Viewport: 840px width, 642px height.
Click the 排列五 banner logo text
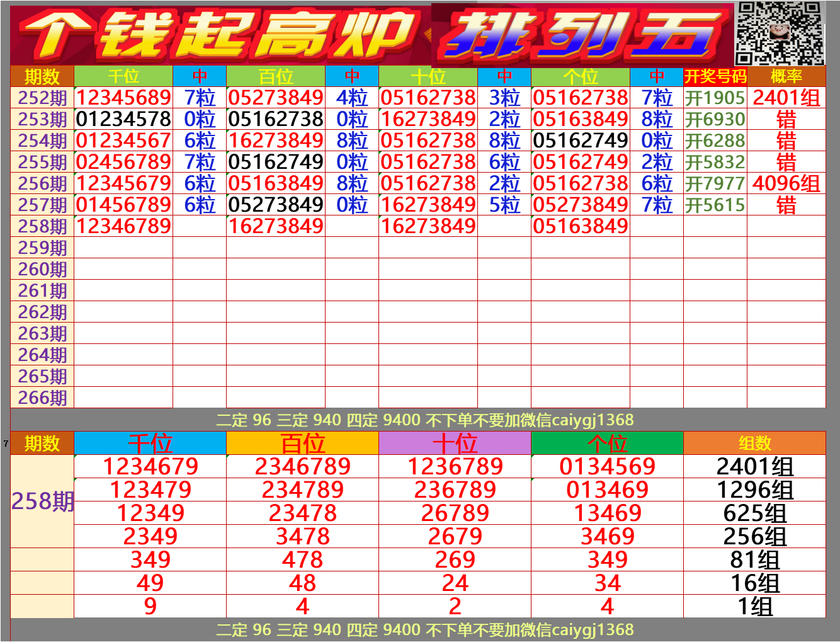(x=579, y=35)
